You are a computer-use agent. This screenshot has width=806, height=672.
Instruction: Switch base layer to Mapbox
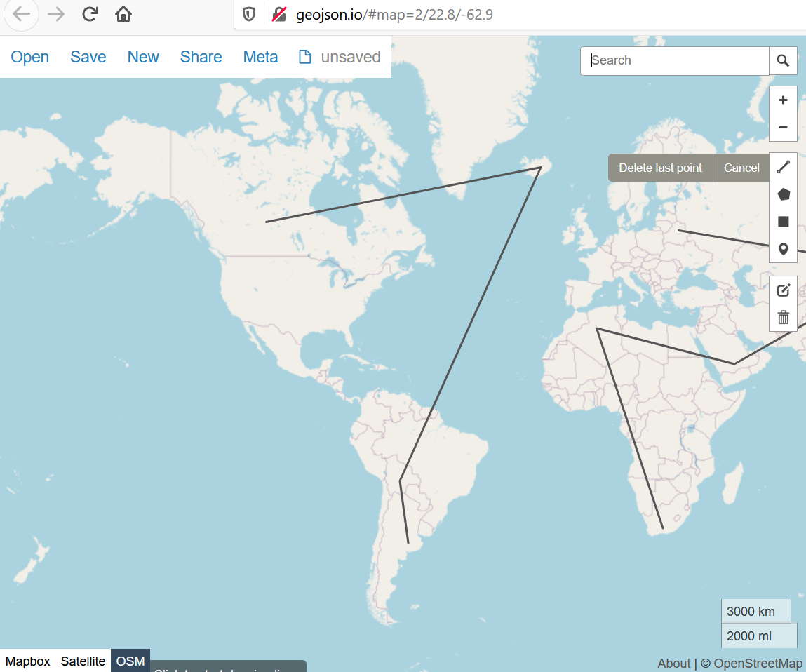pyautogui.click(x=28, y=661)
